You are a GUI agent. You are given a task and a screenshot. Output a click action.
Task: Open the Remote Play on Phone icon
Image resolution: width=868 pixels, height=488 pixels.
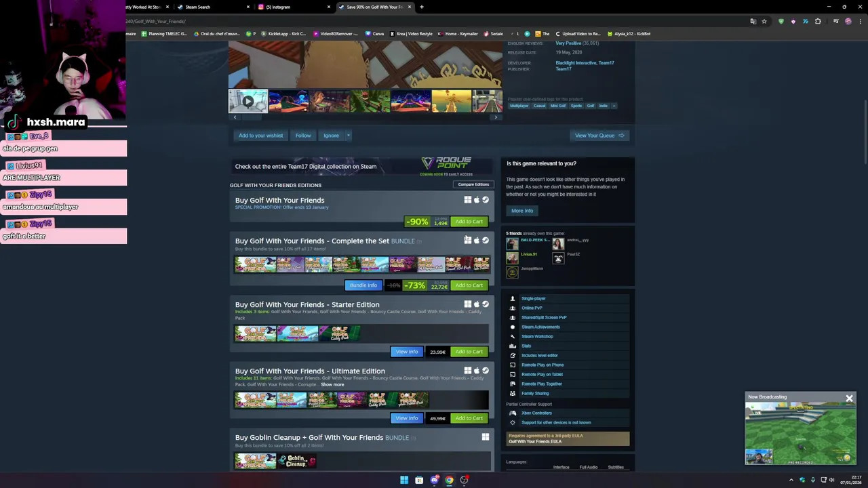(513, 365)
